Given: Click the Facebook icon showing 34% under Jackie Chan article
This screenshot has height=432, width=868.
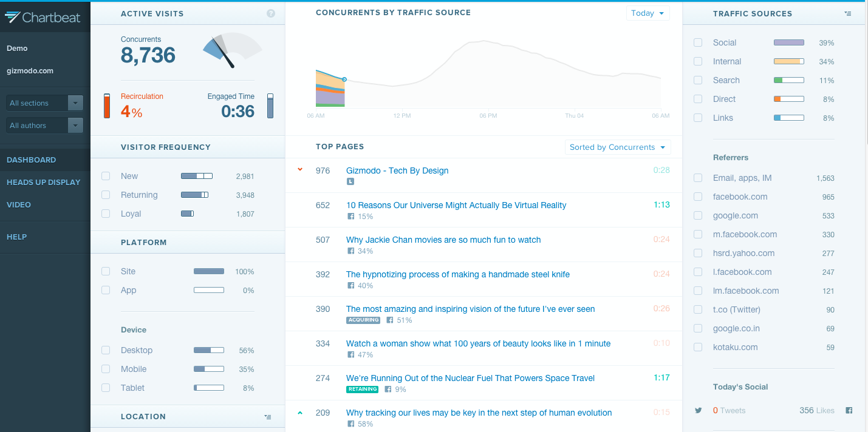Looking at the screenshot, I should pyautogui.click(x=350, y=251).
